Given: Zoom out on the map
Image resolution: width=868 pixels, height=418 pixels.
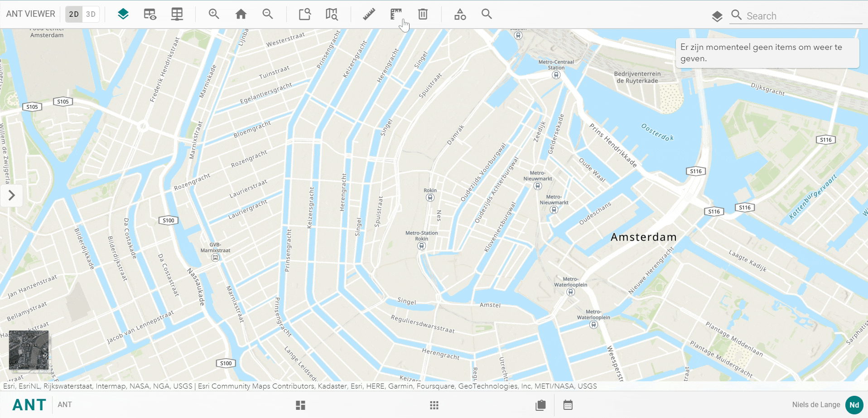Looking at the screenshot, I should click(268, 14).
